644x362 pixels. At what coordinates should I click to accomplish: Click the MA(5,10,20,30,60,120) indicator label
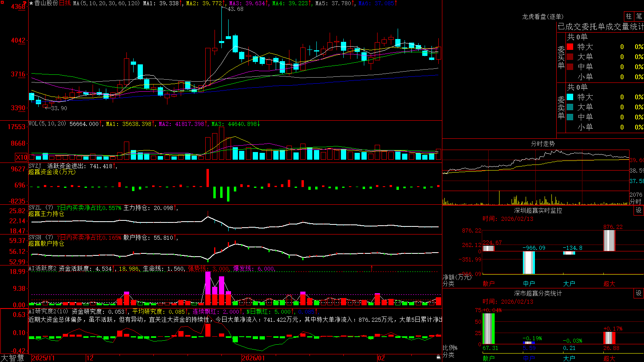[x=106, y=3]
